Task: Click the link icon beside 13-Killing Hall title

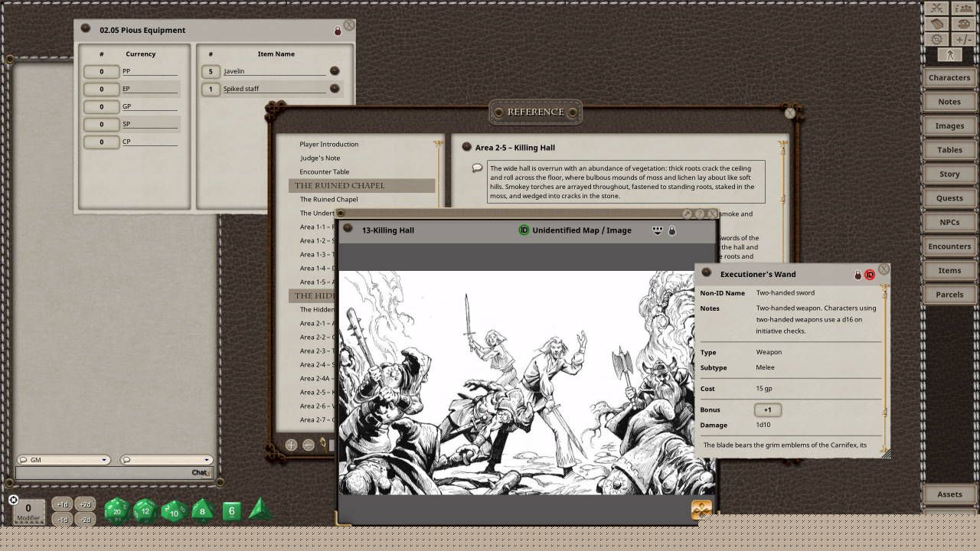Action: tap(348, 229)
